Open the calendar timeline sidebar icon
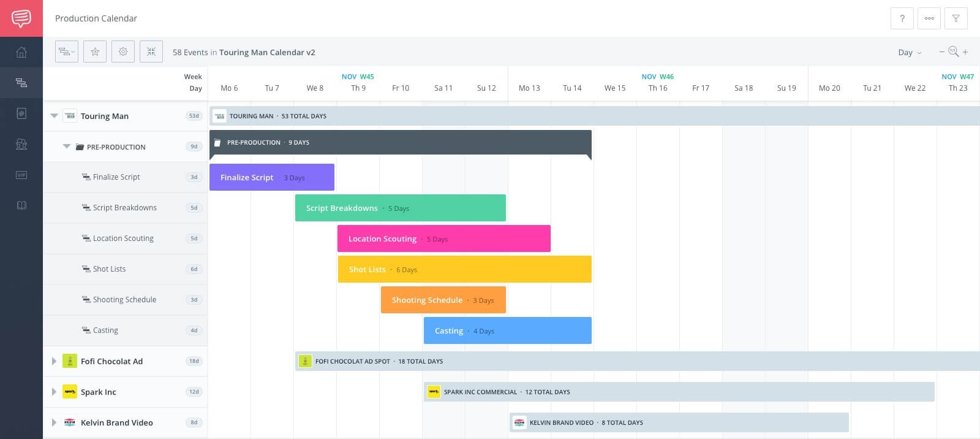Image resolution: width=980 pixels, height=439 pixels. 21,83
